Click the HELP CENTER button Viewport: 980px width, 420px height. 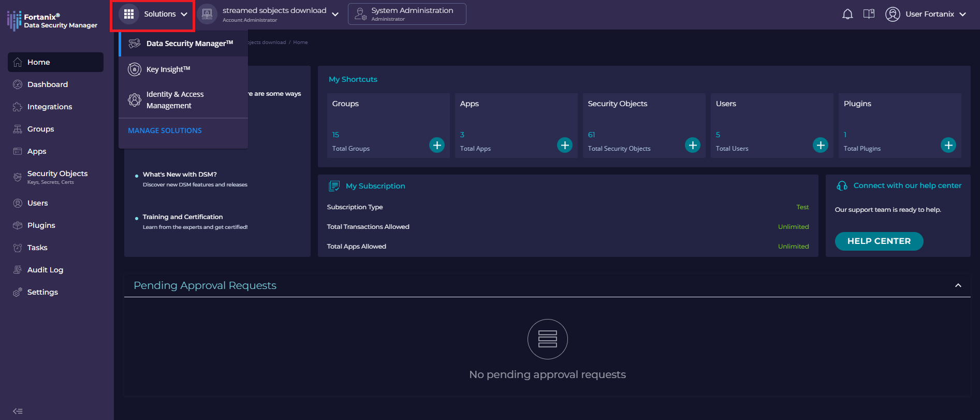(879, 241)
